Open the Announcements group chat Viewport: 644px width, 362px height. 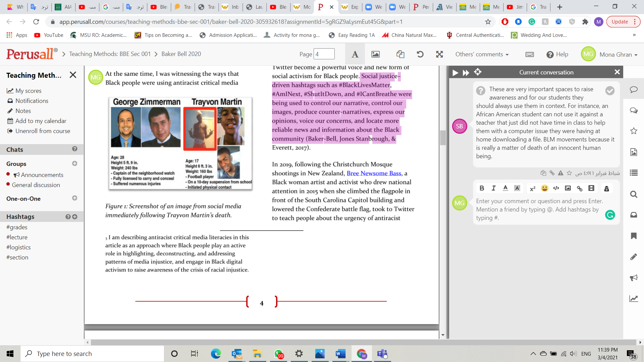38,175
